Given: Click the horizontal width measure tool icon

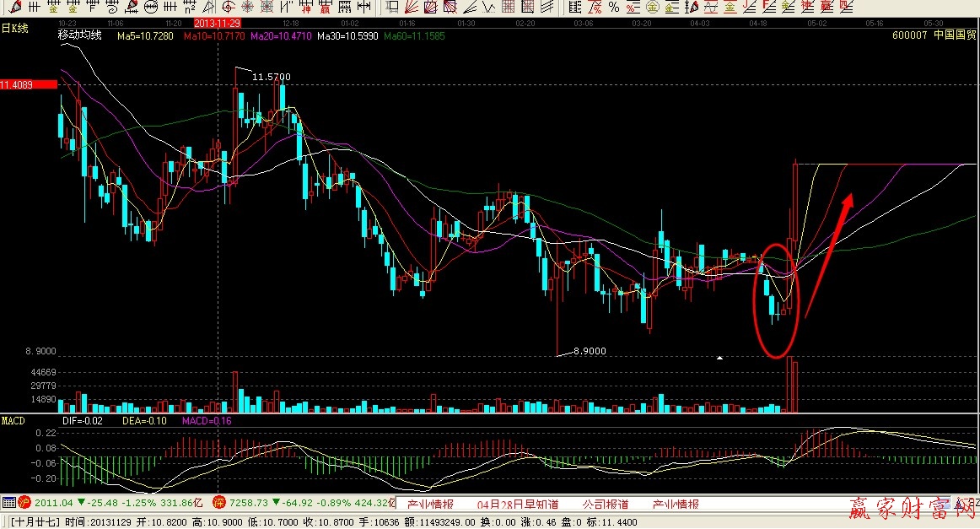Looking at the screenshot, I should [x=363, y=7].
